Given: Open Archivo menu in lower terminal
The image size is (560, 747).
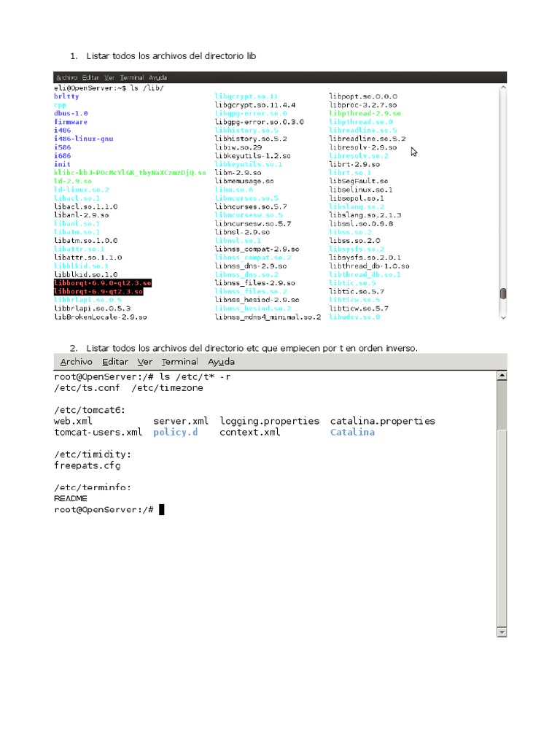Looking at the screenshot, I should [x=76, y=362].
